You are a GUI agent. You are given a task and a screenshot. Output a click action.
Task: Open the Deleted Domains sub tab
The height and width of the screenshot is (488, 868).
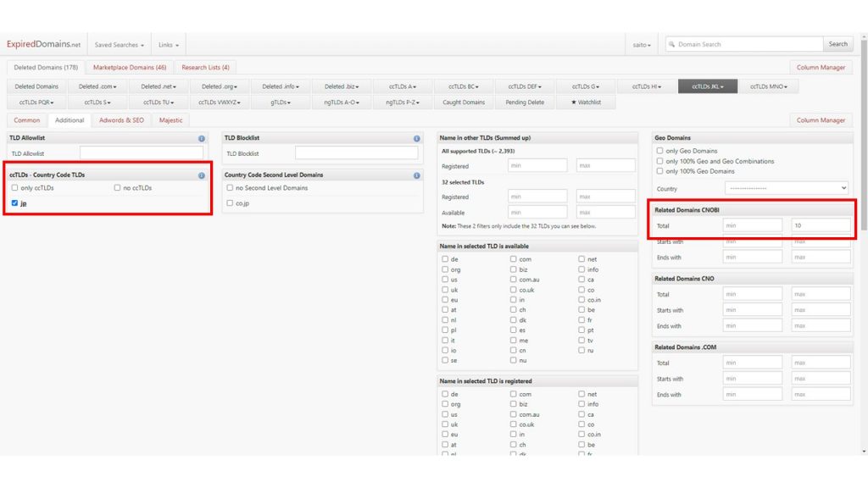pos(36,86)
